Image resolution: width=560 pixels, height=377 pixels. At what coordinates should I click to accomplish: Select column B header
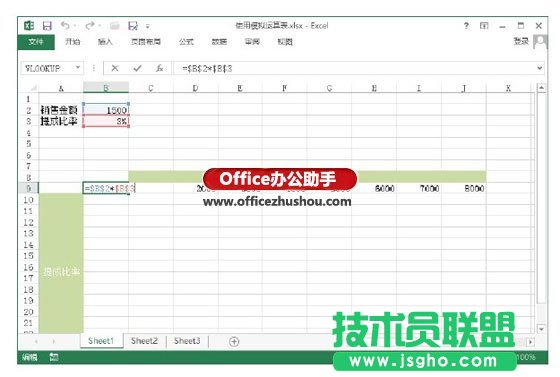point(106,88)
